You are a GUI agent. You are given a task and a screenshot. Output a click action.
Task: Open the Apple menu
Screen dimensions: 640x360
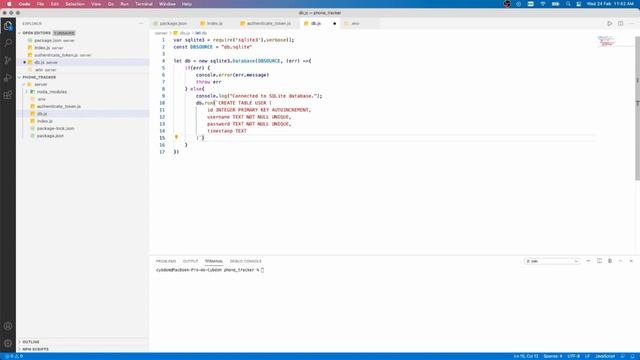coord(9,4)
